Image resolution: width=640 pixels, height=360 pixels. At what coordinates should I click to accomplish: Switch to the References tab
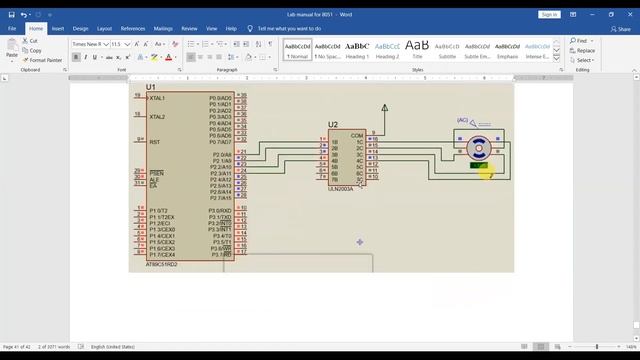(133, 29)
